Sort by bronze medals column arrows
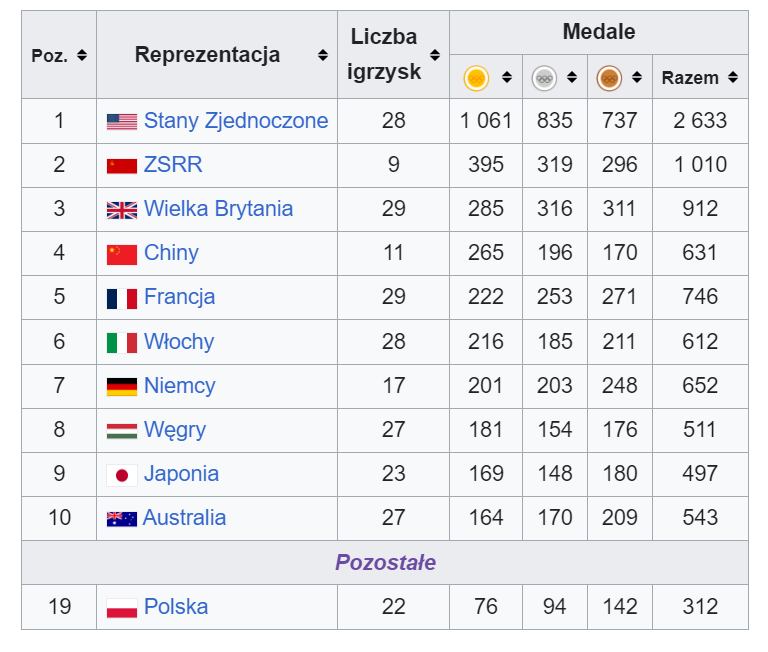 tap(637, 77)
